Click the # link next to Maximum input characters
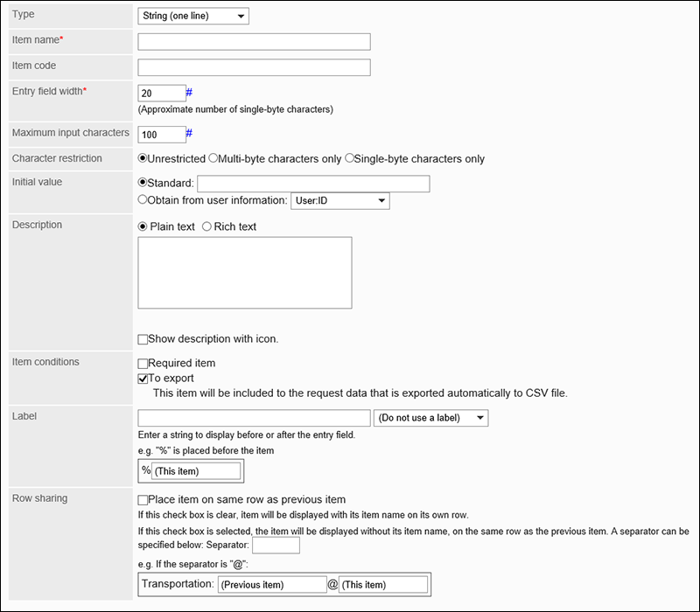Image resolution: width=700 pixels, height=612 pixels. [x=189, y=133]
